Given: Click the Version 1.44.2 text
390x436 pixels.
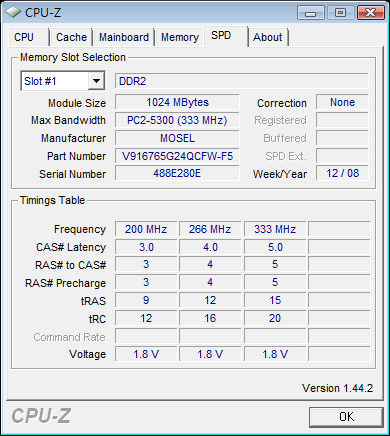Looking at the screenshot, I should point(337,388).
